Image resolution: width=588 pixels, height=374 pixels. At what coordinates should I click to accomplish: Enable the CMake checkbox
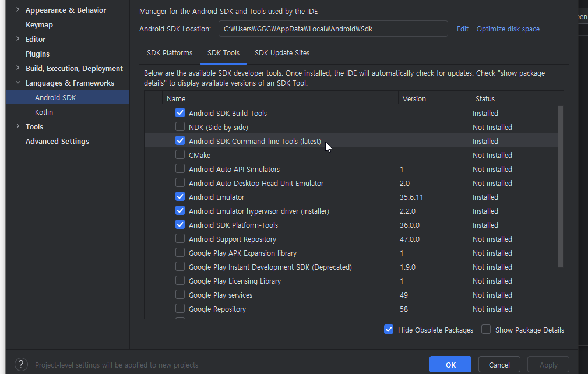[180, 154]
